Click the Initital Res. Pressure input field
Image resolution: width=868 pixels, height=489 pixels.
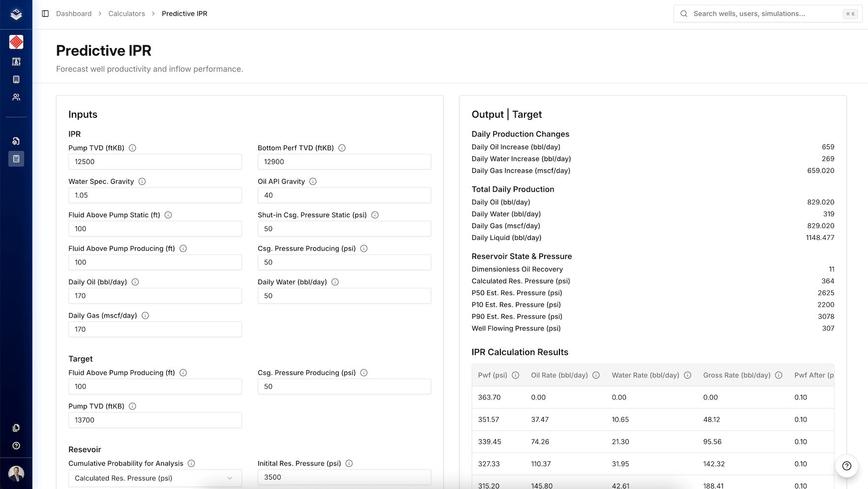pos(344,477)
